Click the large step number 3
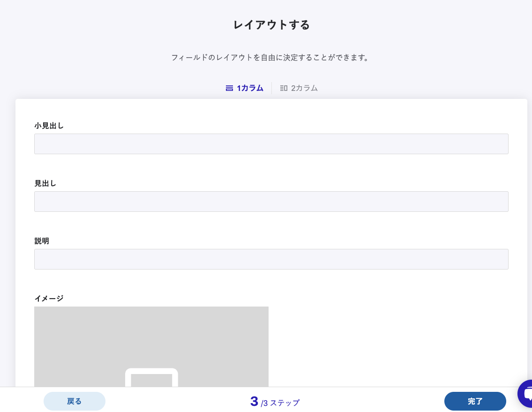This screenshot has width=532, height=412. tap(254, 401)
